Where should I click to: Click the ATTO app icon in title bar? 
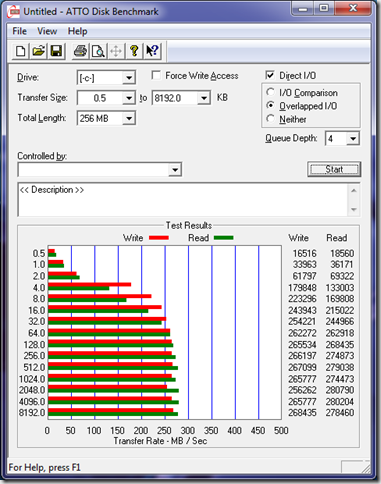pyautogui.click(x=14, y=12)
